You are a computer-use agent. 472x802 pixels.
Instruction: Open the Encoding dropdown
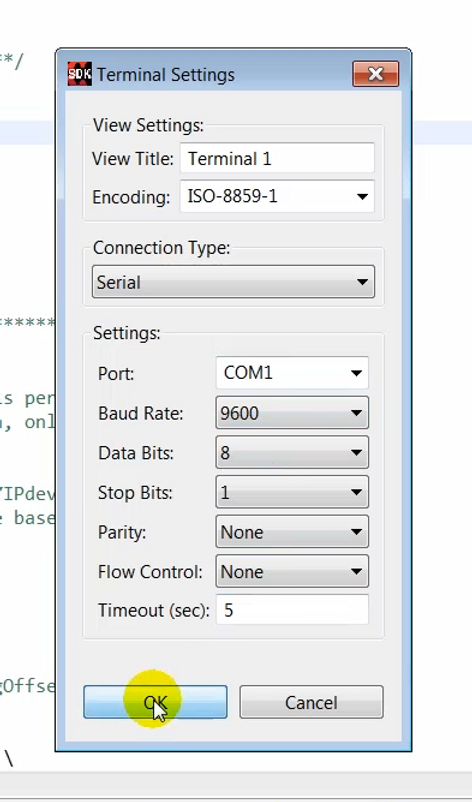coord(277,196)
